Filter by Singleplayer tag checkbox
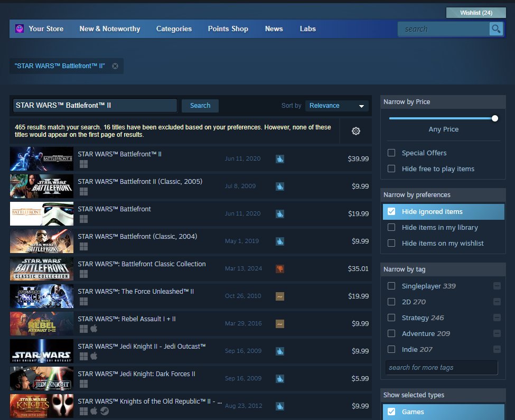Screen dimensions: 515x420 391,286
